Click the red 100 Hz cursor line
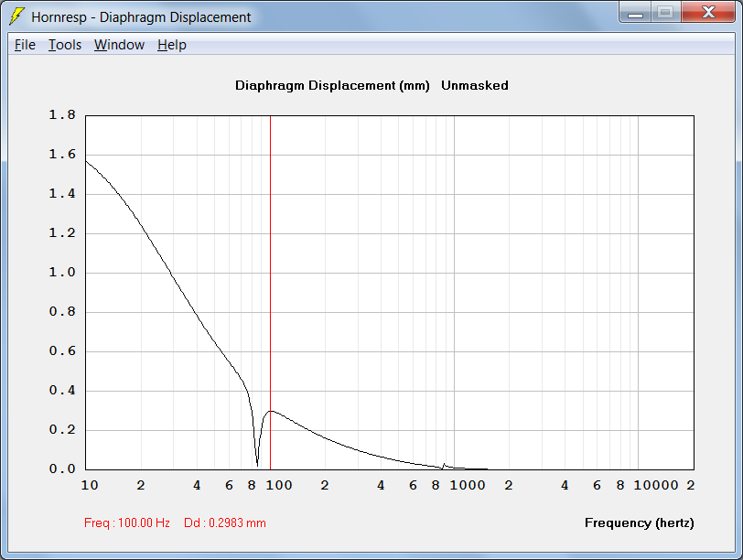This screenshot has height=560, width=743. click(270, 292)
